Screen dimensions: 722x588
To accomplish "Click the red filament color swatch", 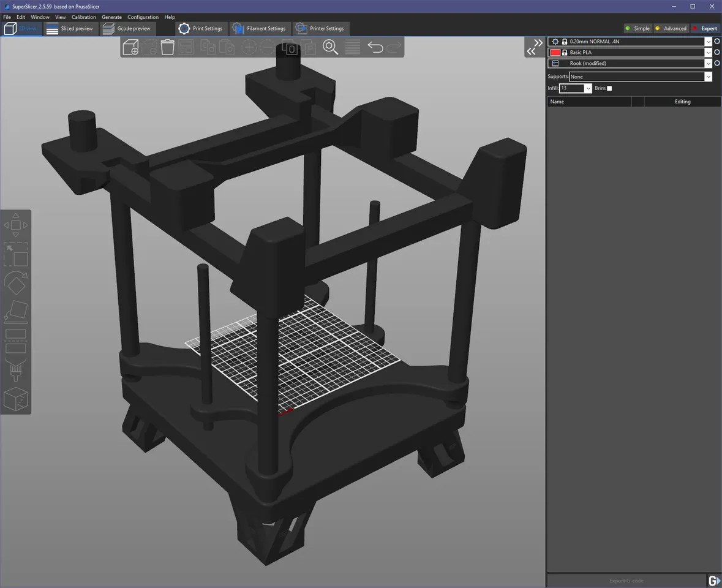I will coord(555,53).
